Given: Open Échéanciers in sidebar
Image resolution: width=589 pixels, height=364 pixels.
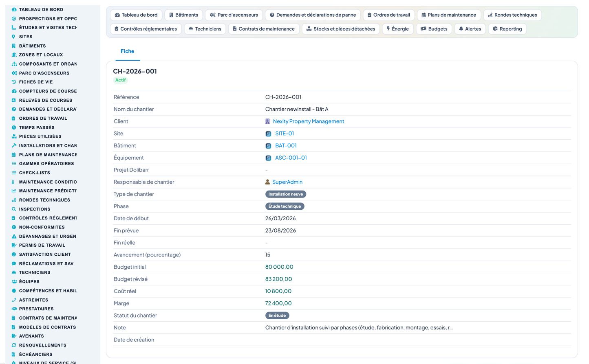Looking at the screenshot, I should (36, 354).
